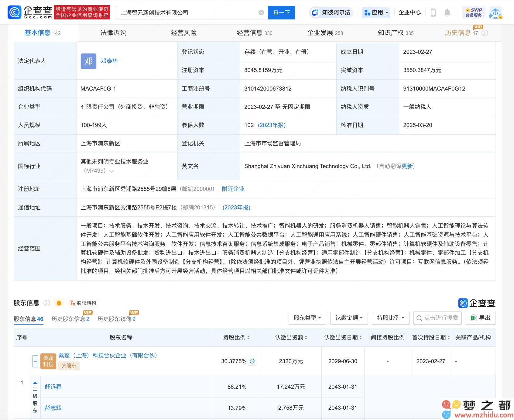Click the 组织机构代码 value MACA4F0G-1
Screen dimensions: 514x420
click(98, 89)
